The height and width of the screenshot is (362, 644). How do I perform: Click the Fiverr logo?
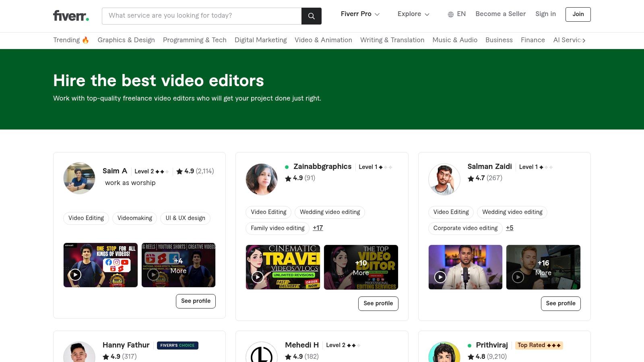click(71, 16)
